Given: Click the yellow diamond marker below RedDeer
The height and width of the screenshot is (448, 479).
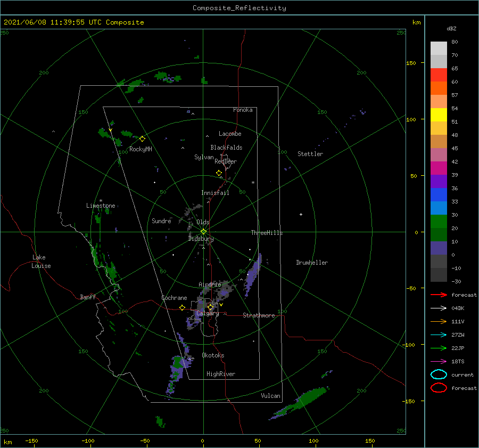Looking at the screenshot, I should 219,173.
